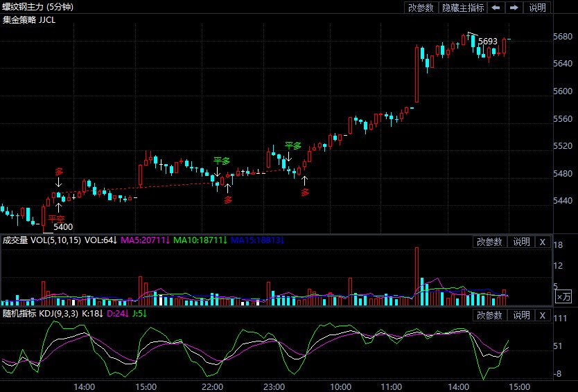Click the 集金策略 JJCL indicator label
Screen dimensions: 578x392
[29, 19]
